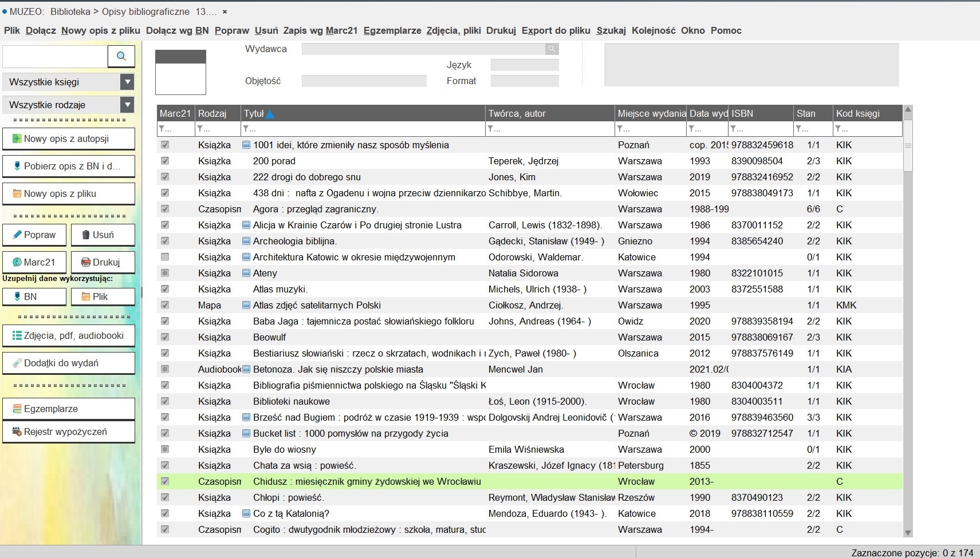The height and width of the screenshot is (558, 980).
Task: Click the BN button under Uzupełnij dane
Action: (34, 297)
